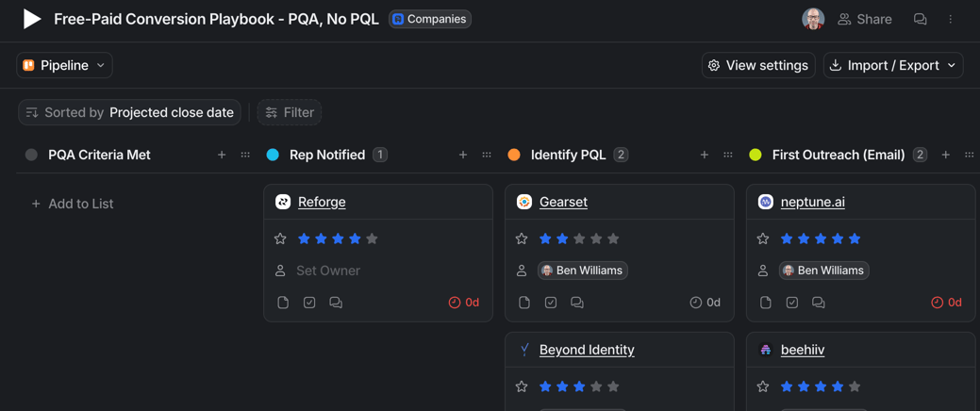Viewport: 980px width, 411px height.
Task: Click the neptune.ai logo icon
Action: click(x=766, y=202)
